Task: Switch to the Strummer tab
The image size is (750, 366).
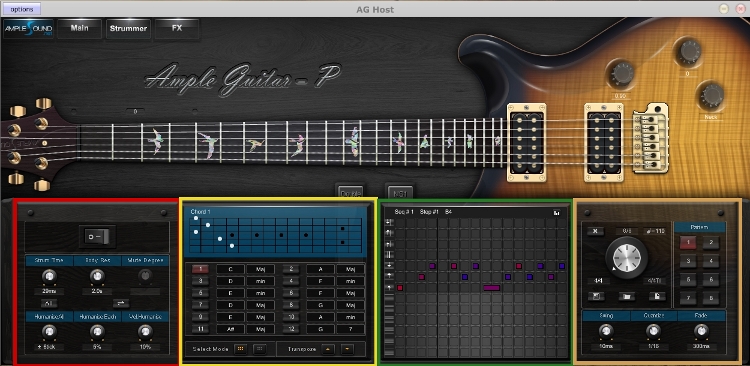Action: (128, 29)
